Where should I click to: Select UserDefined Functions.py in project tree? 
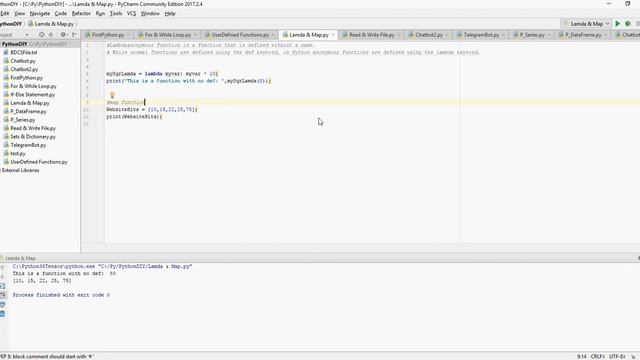39,162
